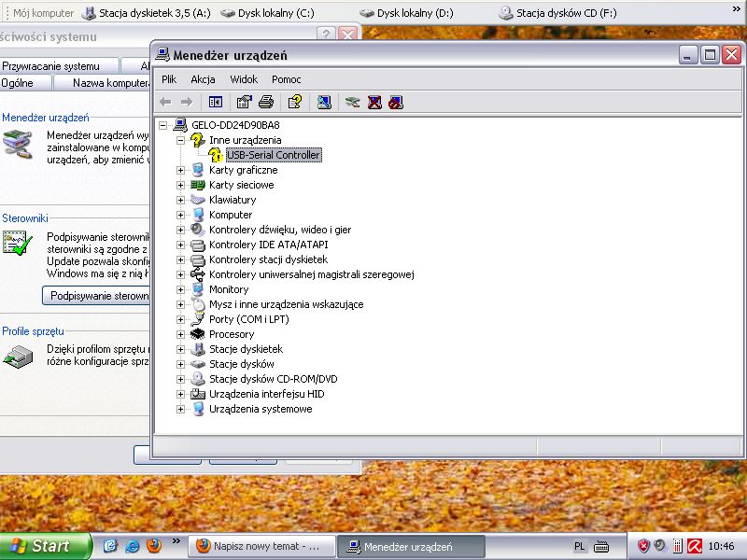Click Menedżer urządzeń taskbar button
The width and height of the screenshot is (747, 560).
pyautogui.click(x=411, y=546)
